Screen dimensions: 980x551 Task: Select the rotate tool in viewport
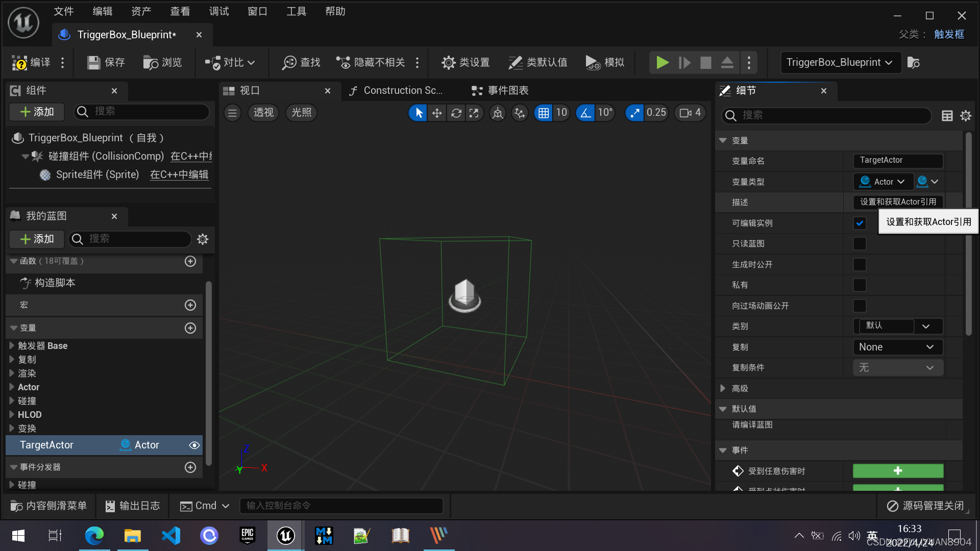(x=456, y=113)
